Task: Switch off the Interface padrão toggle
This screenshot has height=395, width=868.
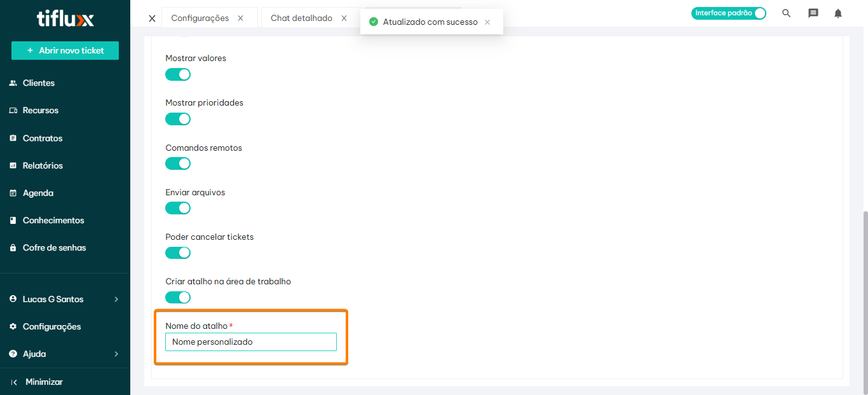Action: pyautogui.click(x=729, y=13)
